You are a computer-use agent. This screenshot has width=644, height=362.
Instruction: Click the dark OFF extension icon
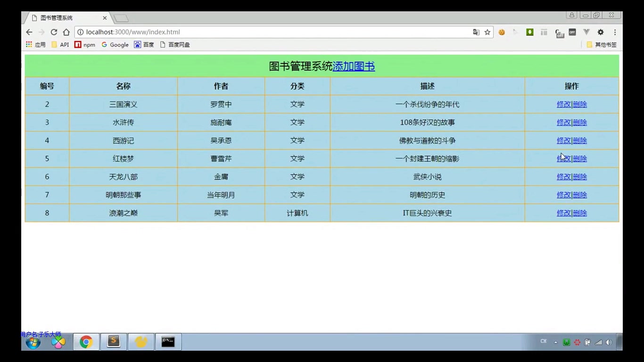(572, 32)
